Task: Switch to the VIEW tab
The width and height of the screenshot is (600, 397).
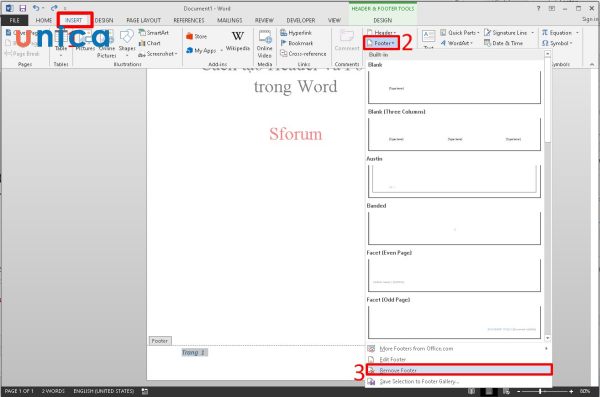Action: tap(334, 20)
